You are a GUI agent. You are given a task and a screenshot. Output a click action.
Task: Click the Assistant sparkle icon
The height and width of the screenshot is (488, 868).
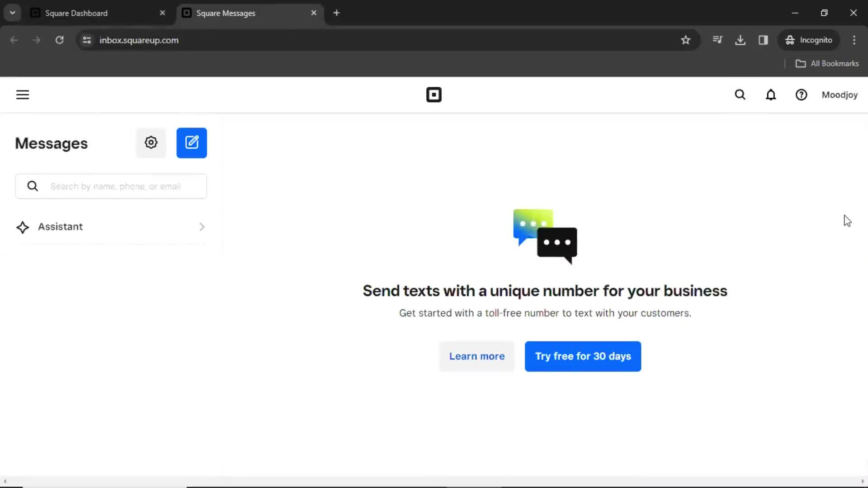pyautogui.click(x=23, y=227)
